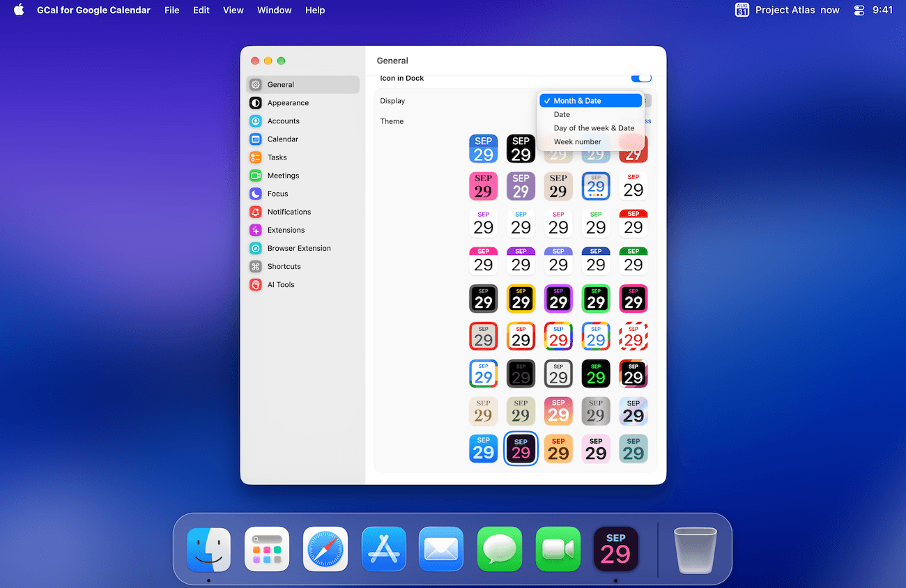Screen dimensions: 906x588
Task: Select black theme with purple border
Action: (558, 298)
